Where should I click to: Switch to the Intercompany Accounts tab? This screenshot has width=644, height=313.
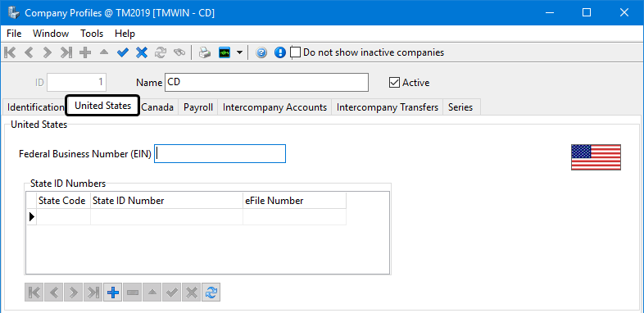click(274, 107)
